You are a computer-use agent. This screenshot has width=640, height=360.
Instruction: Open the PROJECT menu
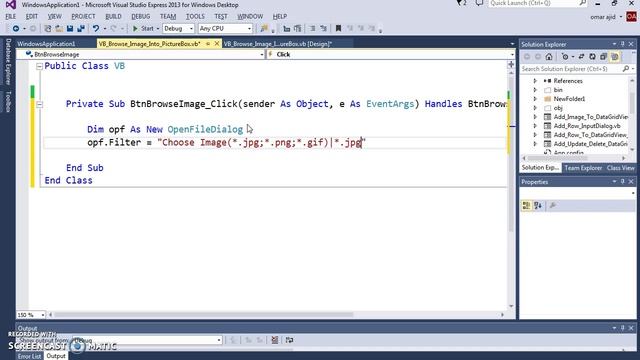83,16
